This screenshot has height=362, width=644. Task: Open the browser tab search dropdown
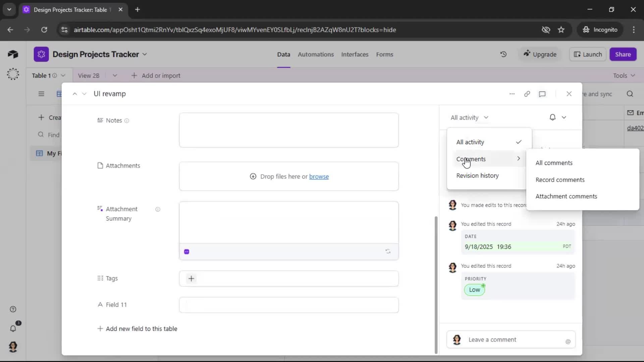coord(9,9)
